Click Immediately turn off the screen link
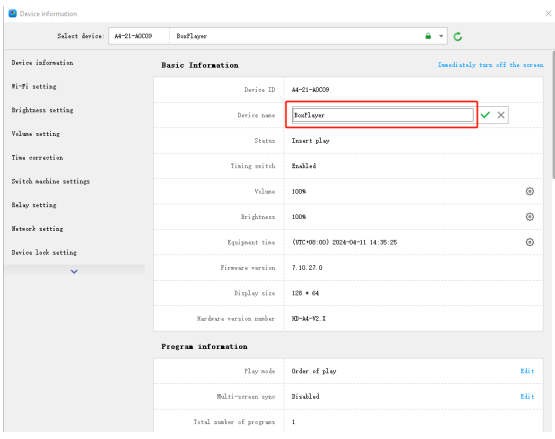 coord(490,65)
